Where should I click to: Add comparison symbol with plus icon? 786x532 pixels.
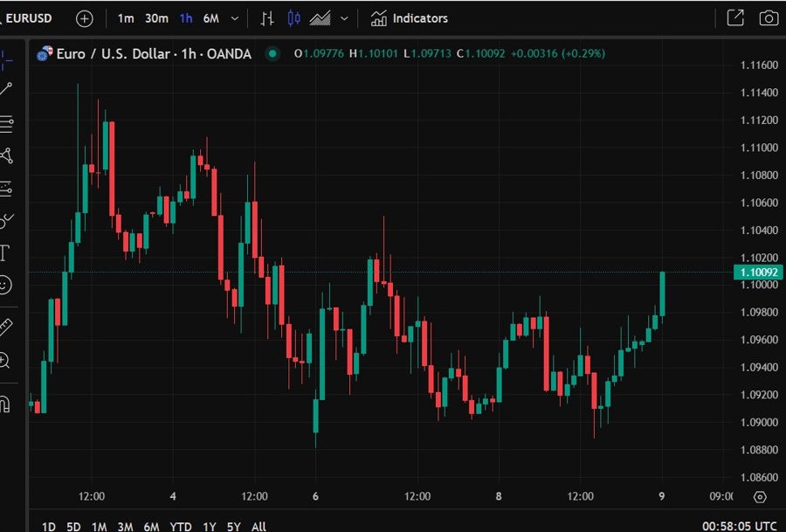pyautogui.click(x=84, y=17)
